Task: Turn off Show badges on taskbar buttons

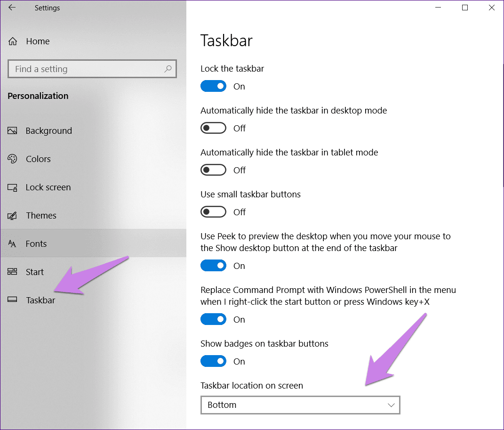Action: pos(214,361)
